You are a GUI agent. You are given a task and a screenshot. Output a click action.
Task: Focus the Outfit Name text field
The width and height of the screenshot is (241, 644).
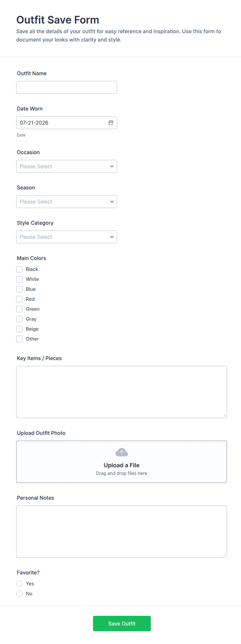pos(67,87)
